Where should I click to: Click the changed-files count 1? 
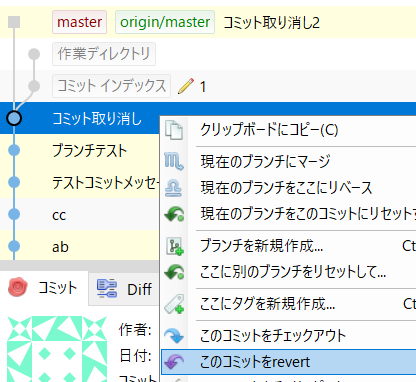tap(202, 87)
